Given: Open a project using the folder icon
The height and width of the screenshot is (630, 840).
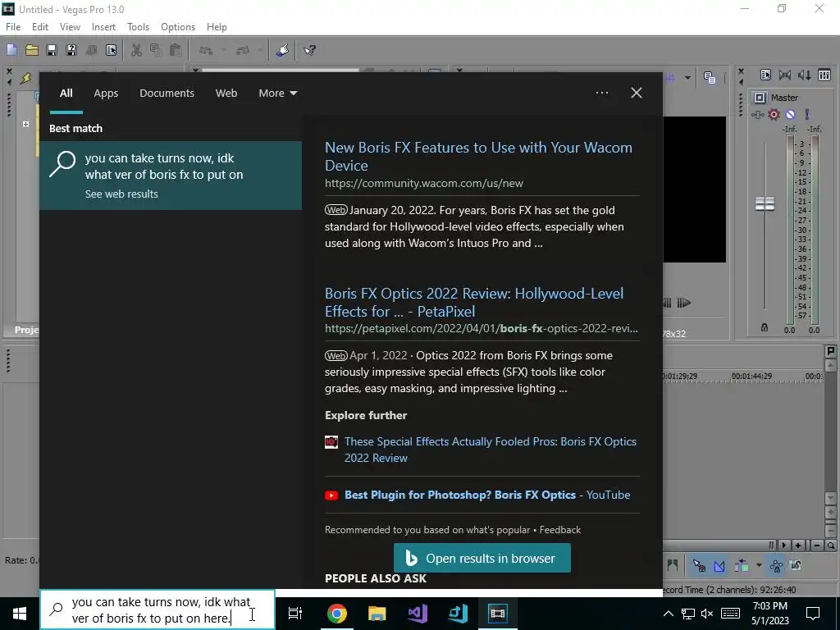Looking at the screenshot, I should tap(32, 50).
